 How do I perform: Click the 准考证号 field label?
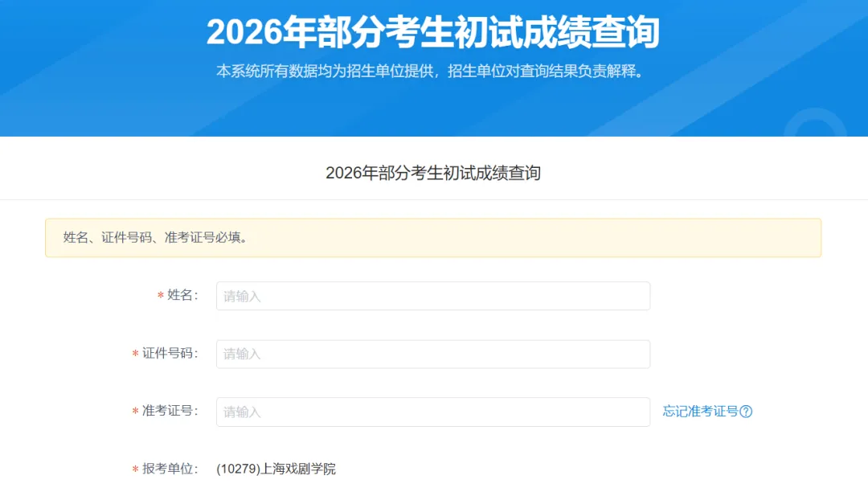click(170, 411)
